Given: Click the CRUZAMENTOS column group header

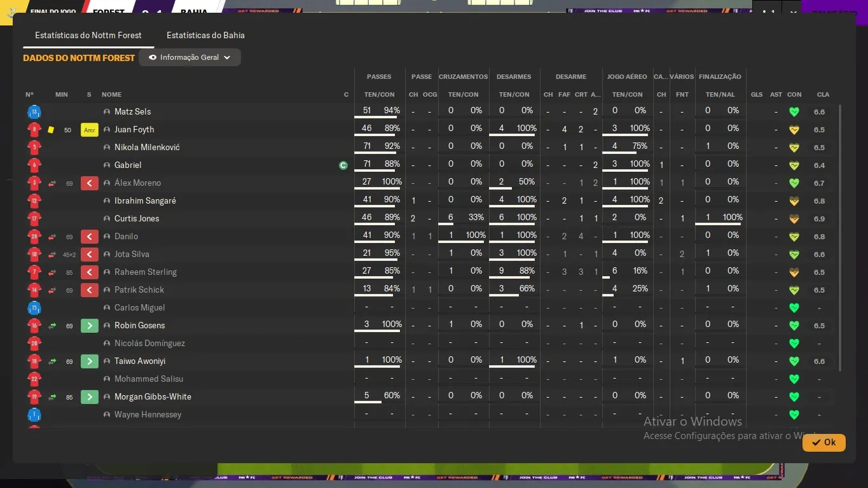Looking at the screenshot, I should (x=464, y=77).
